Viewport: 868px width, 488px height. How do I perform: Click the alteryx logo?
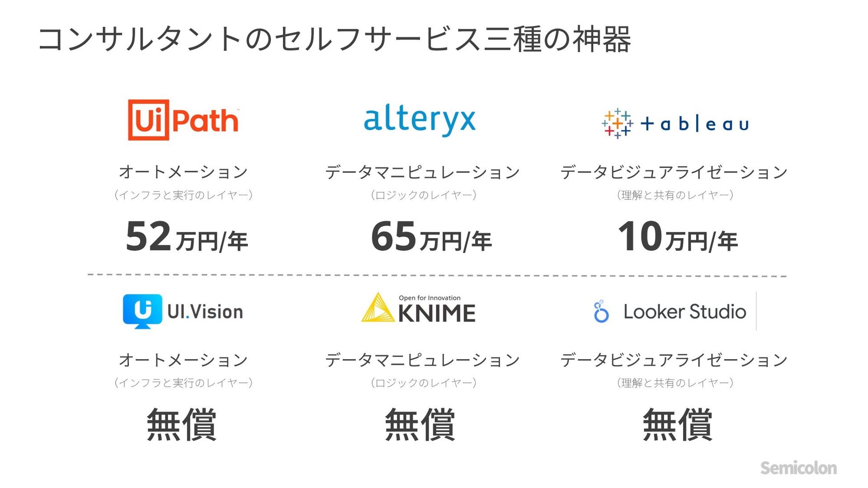420,120
